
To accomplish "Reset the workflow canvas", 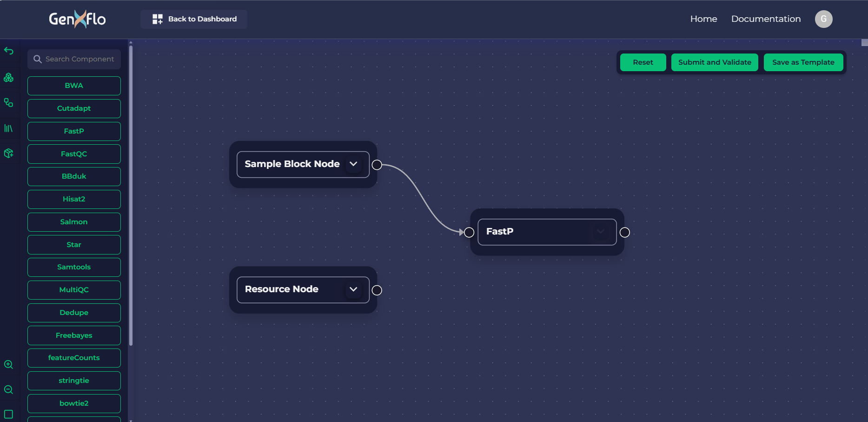I will (643, 62).
